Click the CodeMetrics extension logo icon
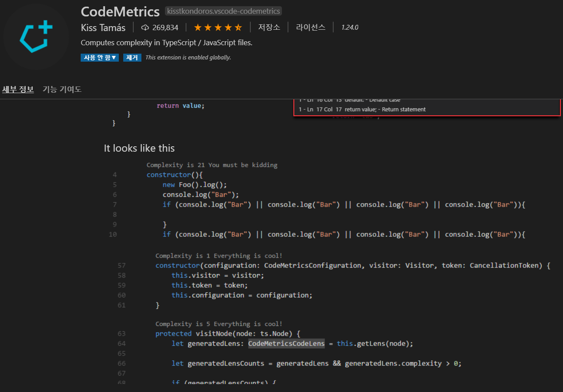563x392 pixels. tap(35, 36)
